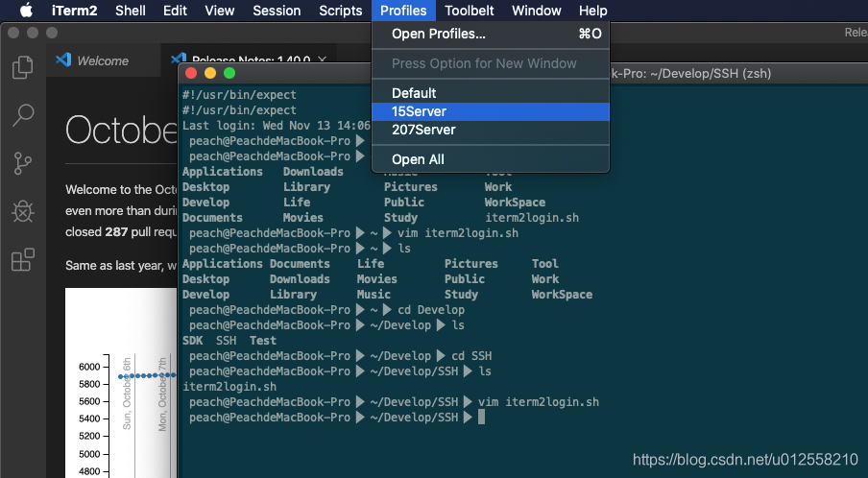The image size is (868, 478).
Task: Switch to the Welcome tab in VS Code
Action: pyautogui.click(x=104, y=60)
